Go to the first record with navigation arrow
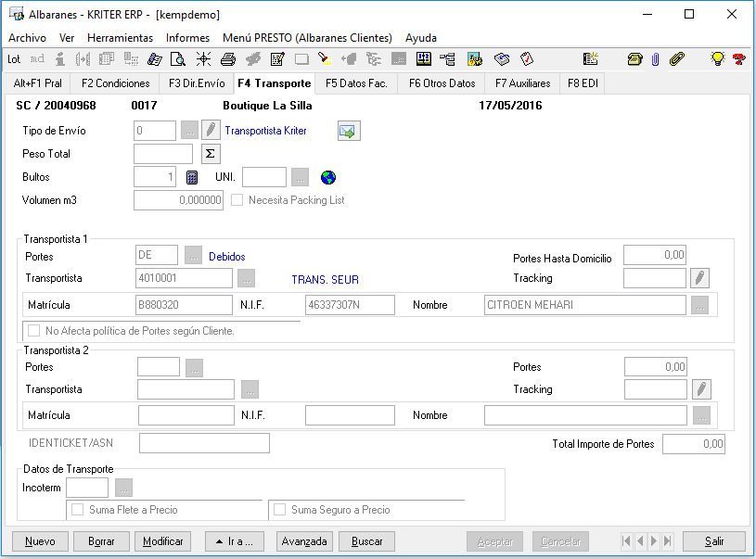Image resolution: width=756 pixels, height=559 pixels. tap(626, 541)
